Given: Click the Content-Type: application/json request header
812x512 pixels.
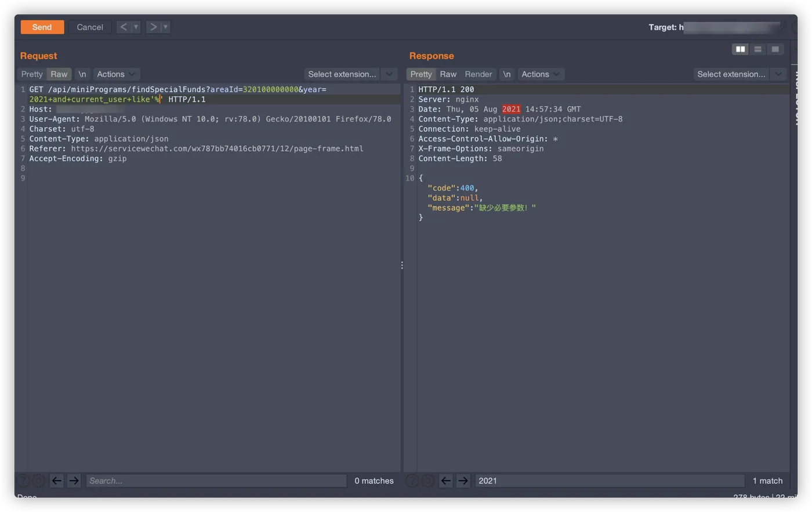Looking at the screenshot, I should [x=99, y=139].
